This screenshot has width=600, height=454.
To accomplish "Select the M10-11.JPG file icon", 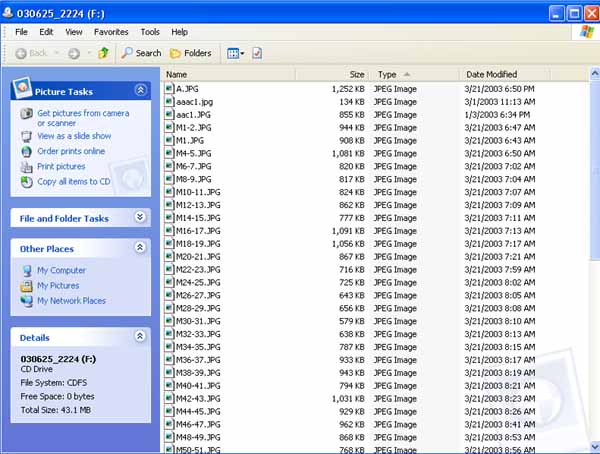I will tap(169, 192).
